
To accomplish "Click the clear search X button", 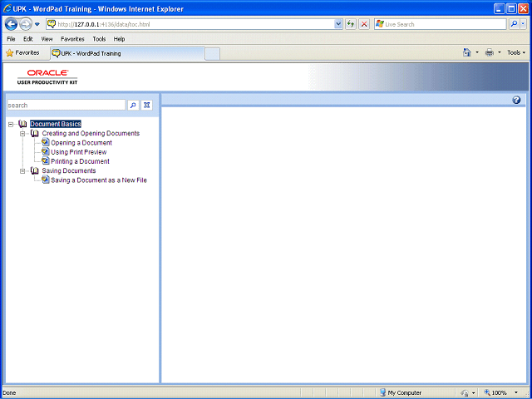I will pos(146,106).
